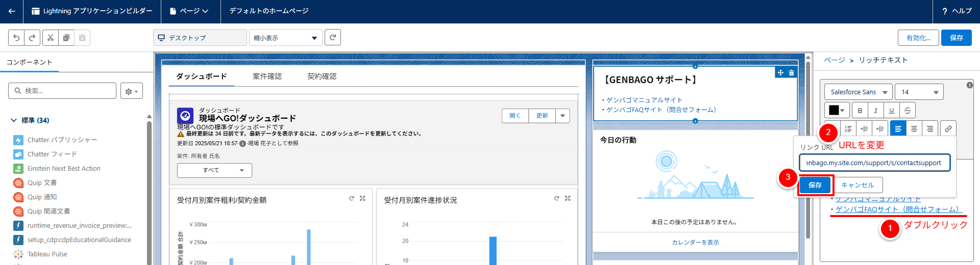Switch to 契約確認 tab

point(322,76)
